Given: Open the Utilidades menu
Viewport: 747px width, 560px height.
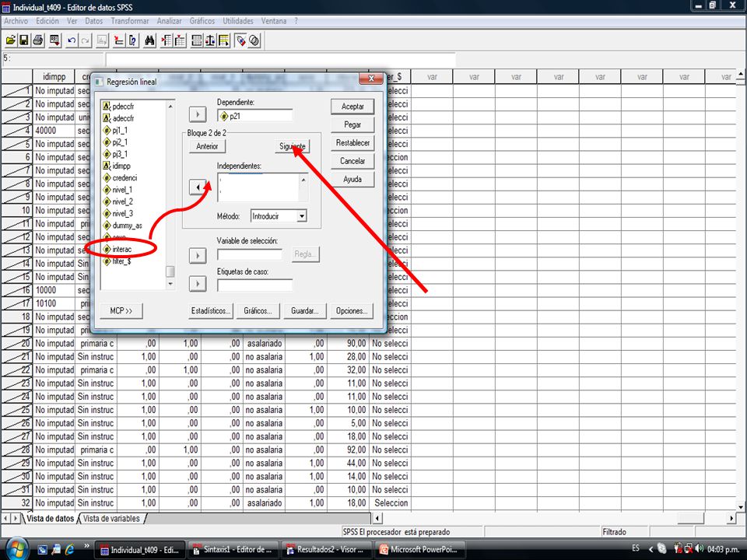Looking at the screenshot, I should point(238,21).
